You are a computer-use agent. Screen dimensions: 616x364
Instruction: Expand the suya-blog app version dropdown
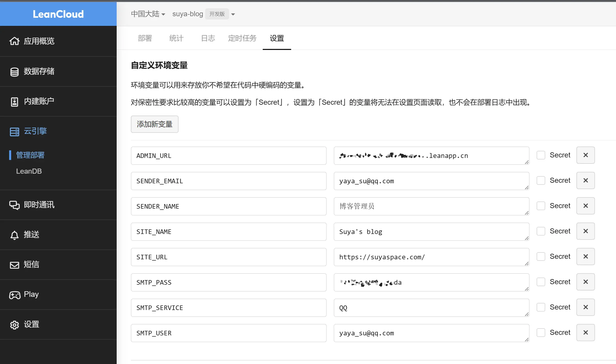click(x=233, y=14)
